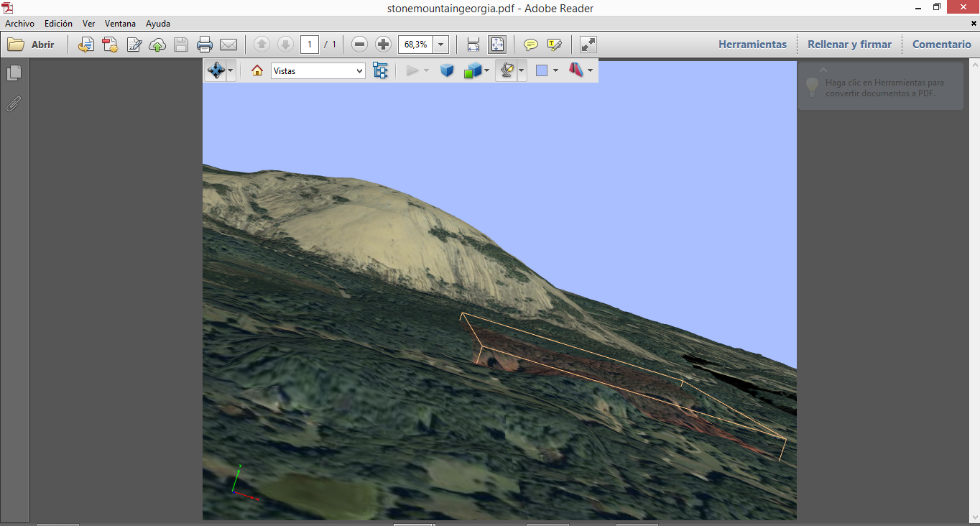Open the Herramientas panel

tap(752, 45)
